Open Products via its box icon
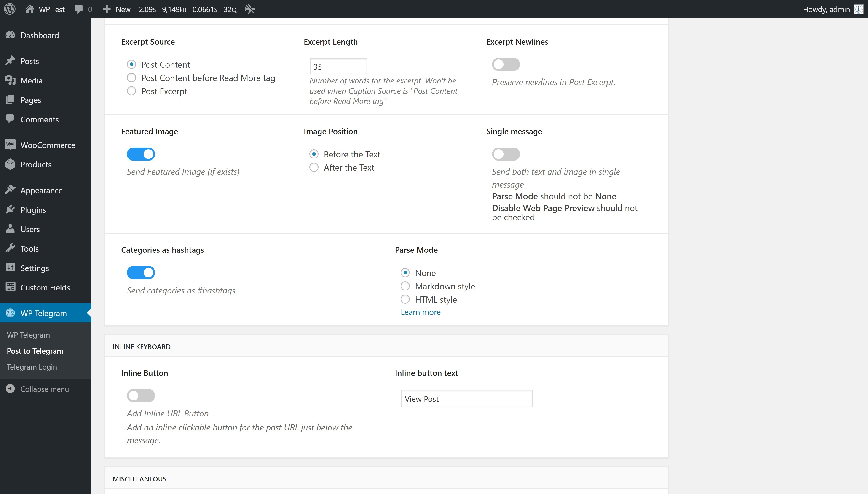This screenshot has width=868, height=494. pos(10,164)
